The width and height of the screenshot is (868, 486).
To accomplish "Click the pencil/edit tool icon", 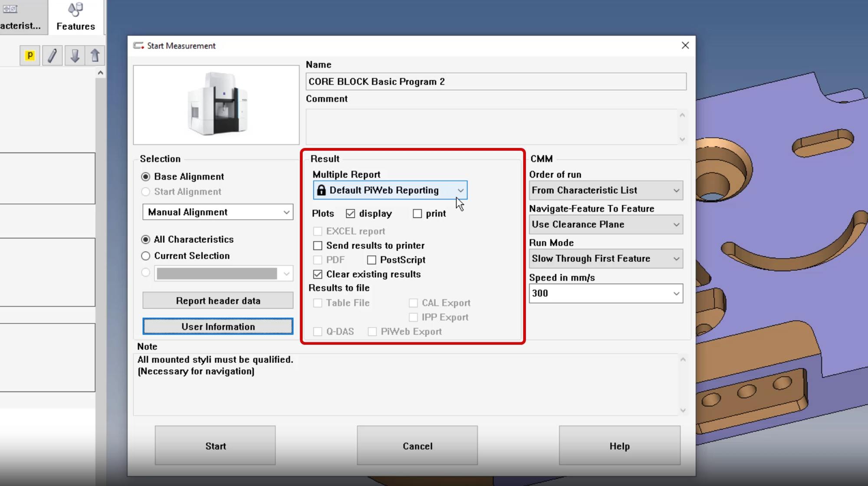I will coord(53,56).
